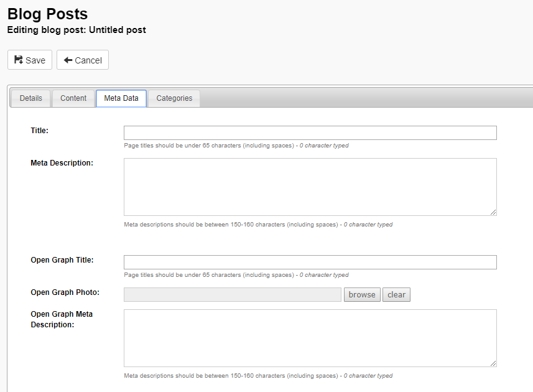Click the Blog Posts page heading

pos(48,14)
